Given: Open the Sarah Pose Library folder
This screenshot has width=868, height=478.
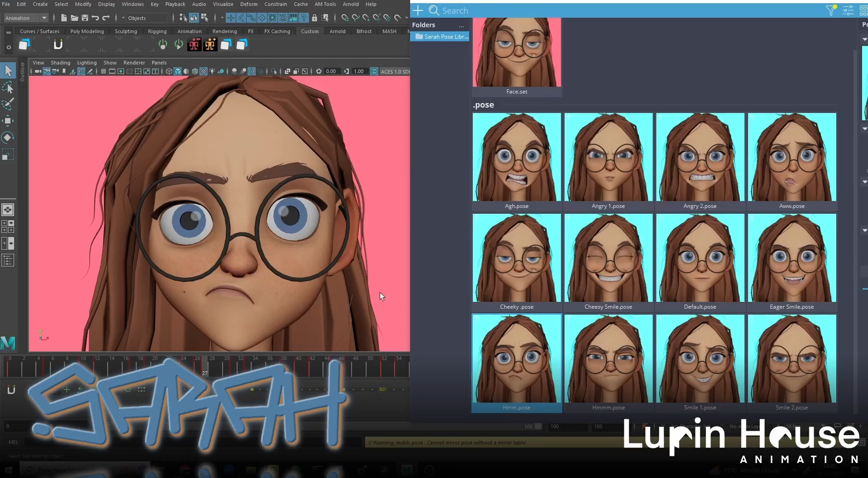Looking at the screenshot, I should pyautogui.click(x=441, y=36).
